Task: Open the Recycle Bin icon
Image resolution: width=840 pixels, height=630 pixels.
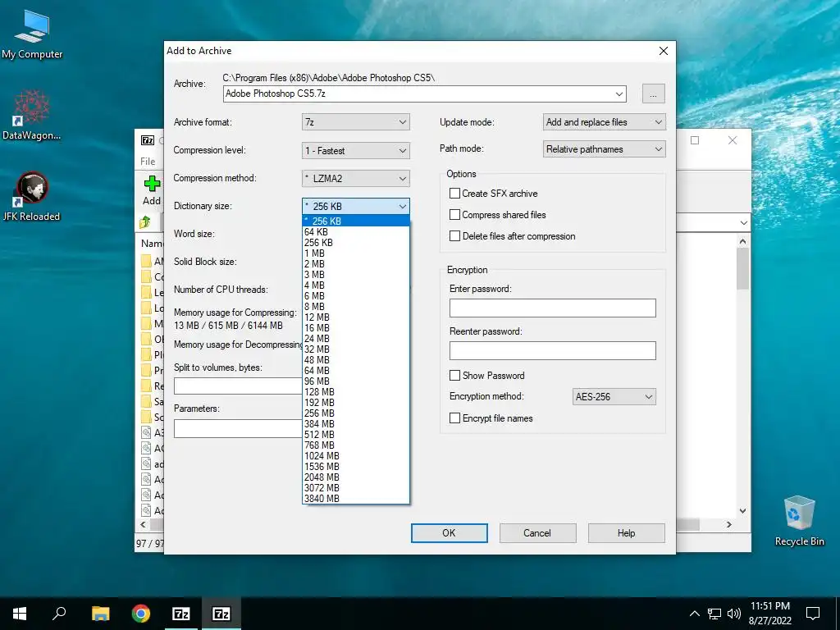Action: [799, 521]
